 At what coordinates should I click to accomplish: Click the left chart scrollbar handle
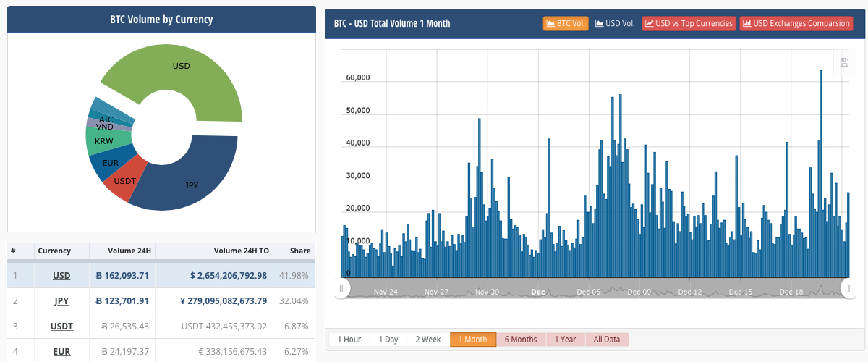click(342, 289)
